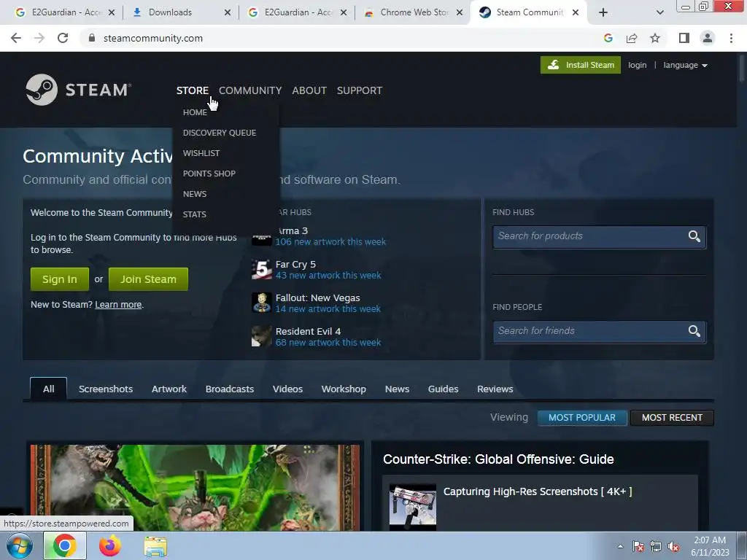Open File Explorer from taskbar
The height and width of the screenshot is (560, 747).
(155, 546)
